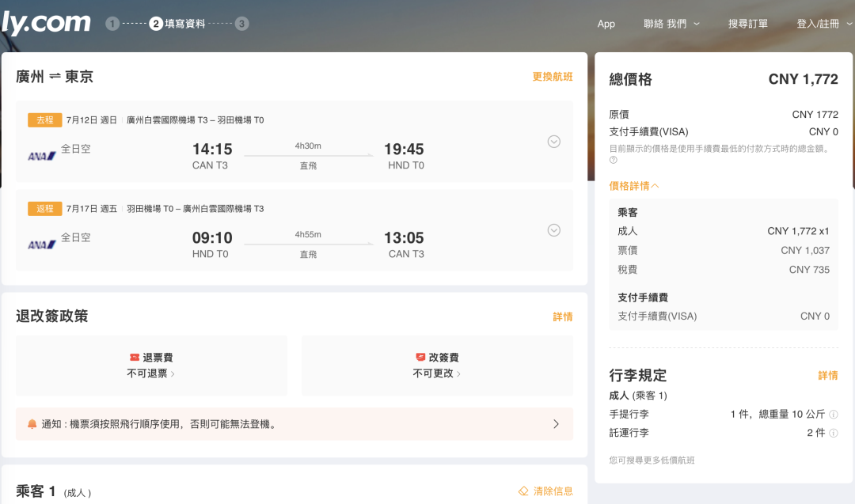855x504 pixels.
Task: Click the info icon next to 手提行李
Action: click(834, 414)
